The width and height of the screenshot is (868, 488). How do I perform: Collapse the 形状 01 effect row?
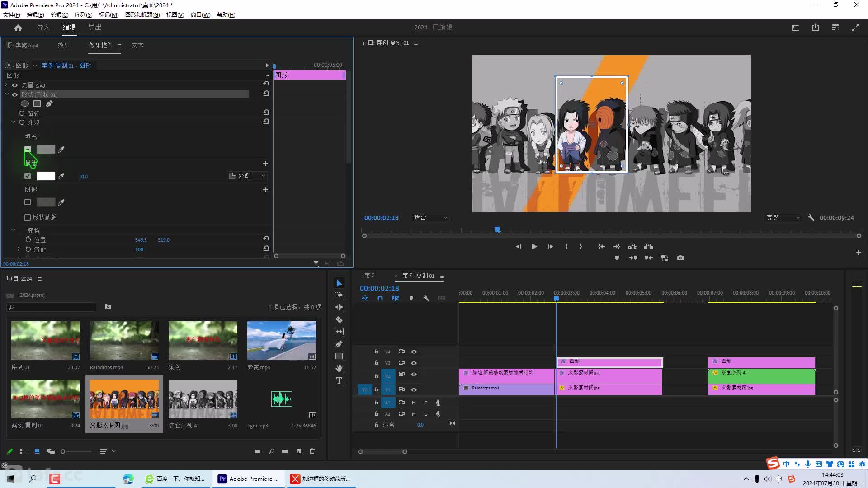[x=6, y=94]
